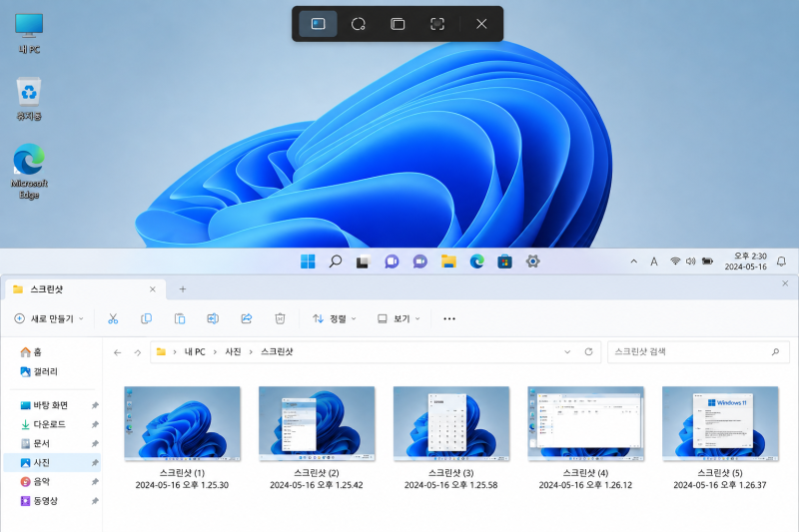Screen dimensions: 799x532
Task: Open the three-dot more options menu
Action: tap(449, 318)
